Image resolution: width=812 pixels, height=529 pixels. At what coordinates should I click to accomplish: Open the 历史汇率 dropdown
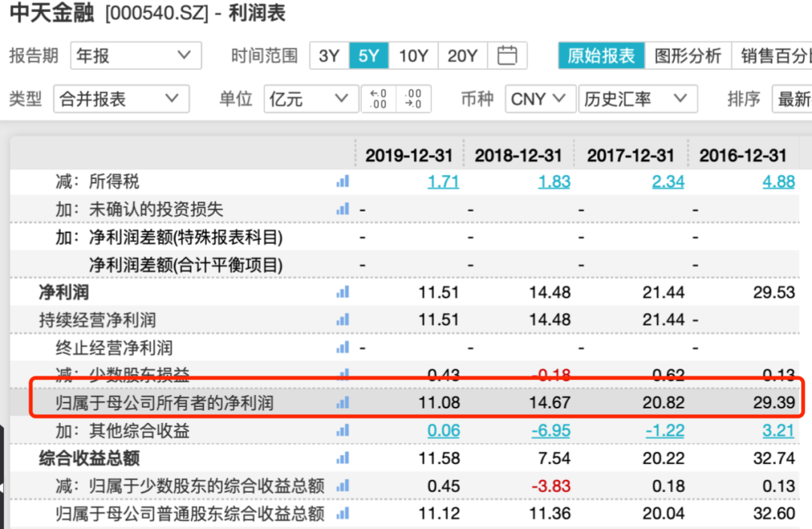(x=638, y=99)
